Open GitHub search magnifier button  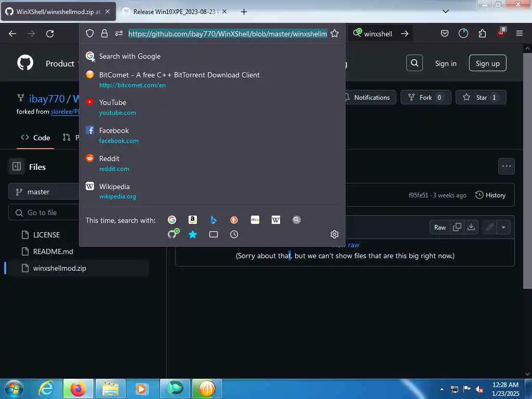coord(414,63)
